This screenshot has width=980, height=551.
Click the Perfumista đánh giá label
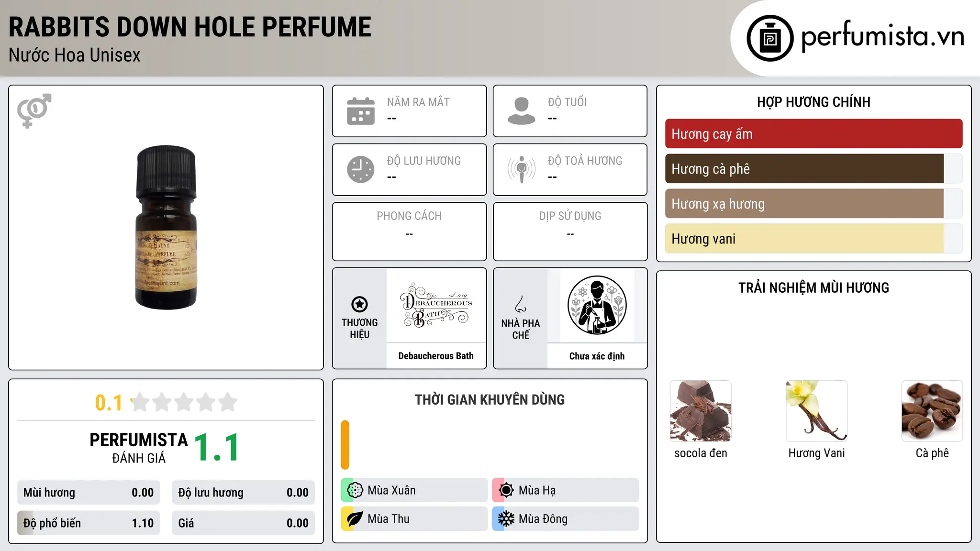[x=139, y=448]
